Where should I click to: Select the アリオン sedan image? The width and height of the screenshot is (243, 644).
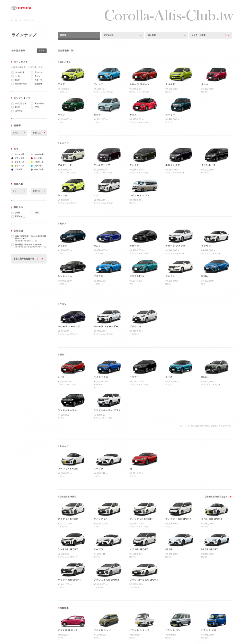pyautogui.click(x=73, y=236)
